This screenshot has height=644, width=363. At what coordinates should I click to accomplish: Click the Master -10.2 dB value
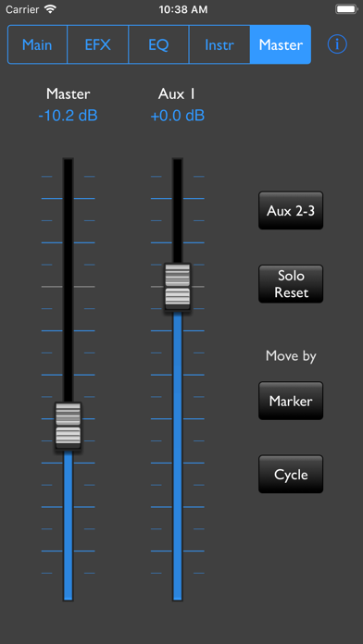pyautogui.click(x=68, y=116)
